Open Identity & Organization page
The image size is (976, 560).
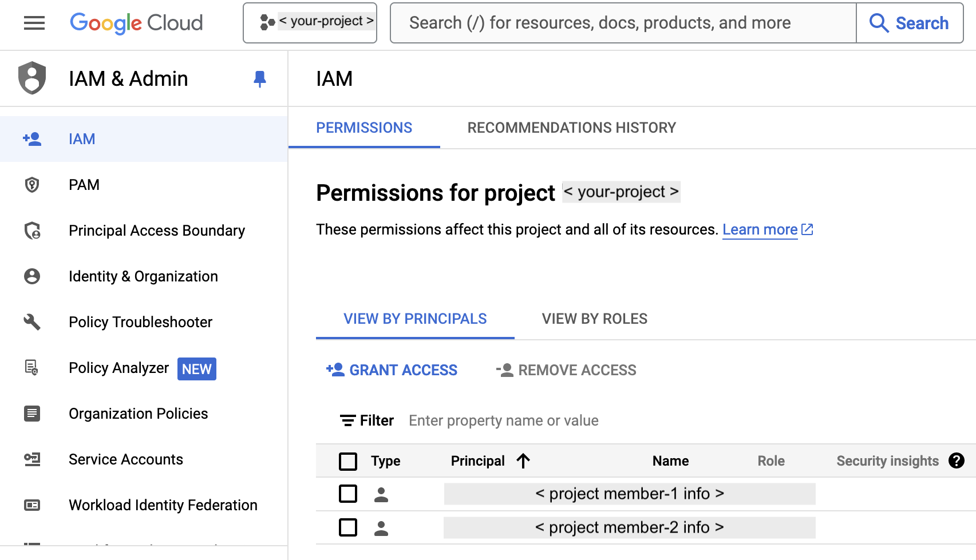pyautogui.click(x=144, y=276)
